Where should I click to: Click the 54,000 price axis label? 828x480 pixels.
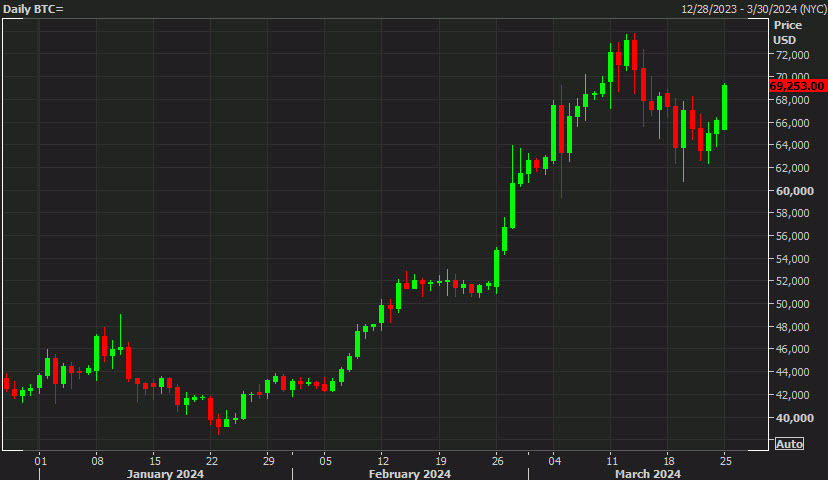coord(792,259)
